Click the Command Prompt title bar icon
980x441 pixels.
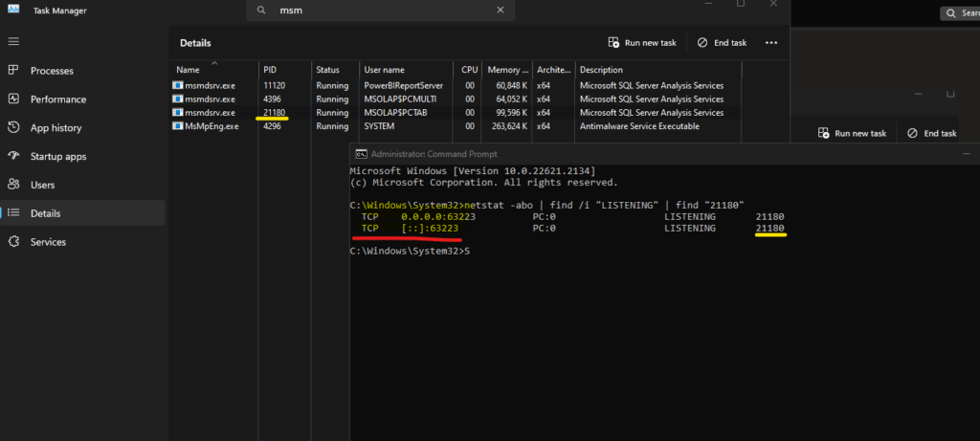(361, 154)
